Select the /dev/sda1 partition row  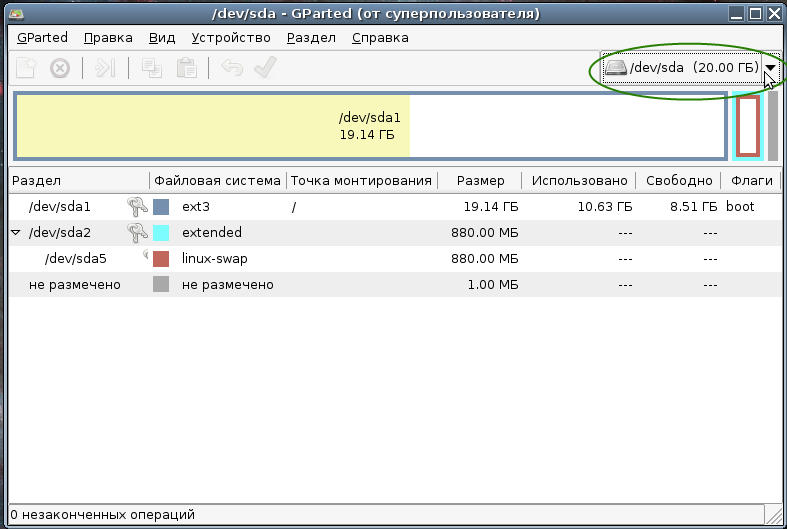pos(395,207)
